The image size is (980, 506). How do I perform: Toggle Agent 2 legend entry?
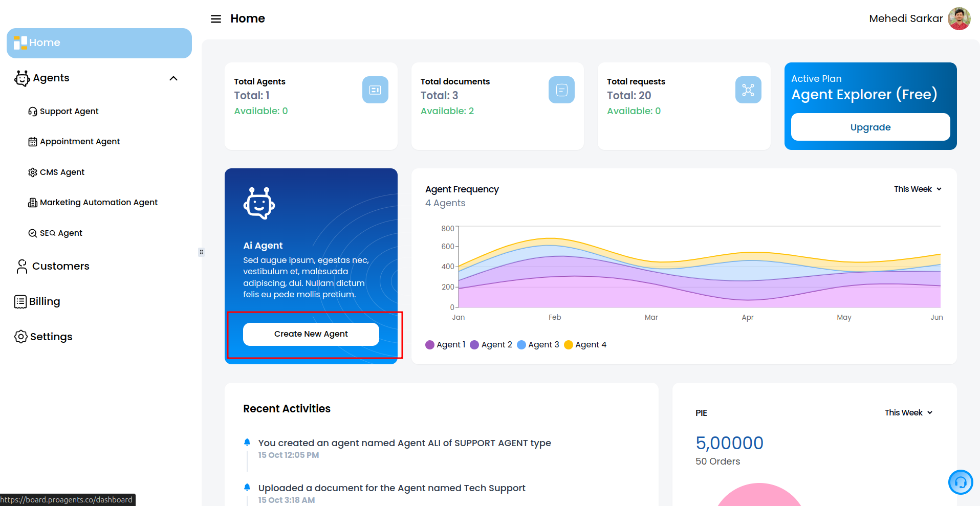tap(491, 345)
